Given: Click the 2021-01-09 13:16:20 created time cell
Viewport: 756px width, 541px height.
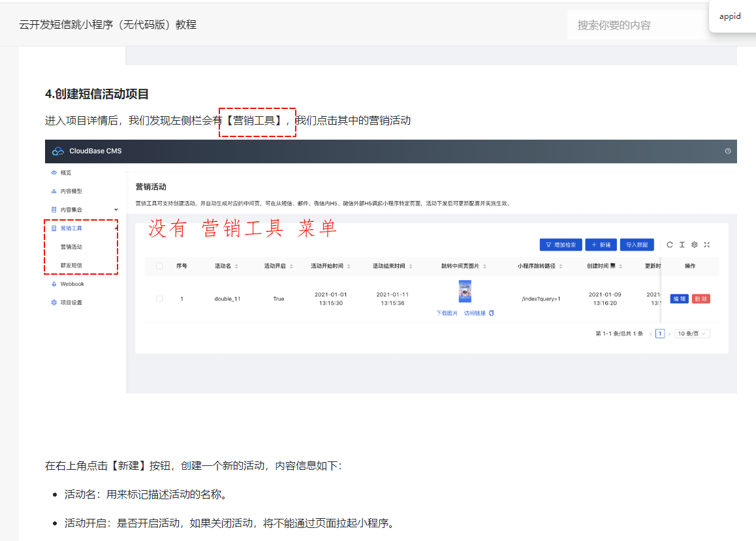Looking at the screenshot, I should coord(605,299).
